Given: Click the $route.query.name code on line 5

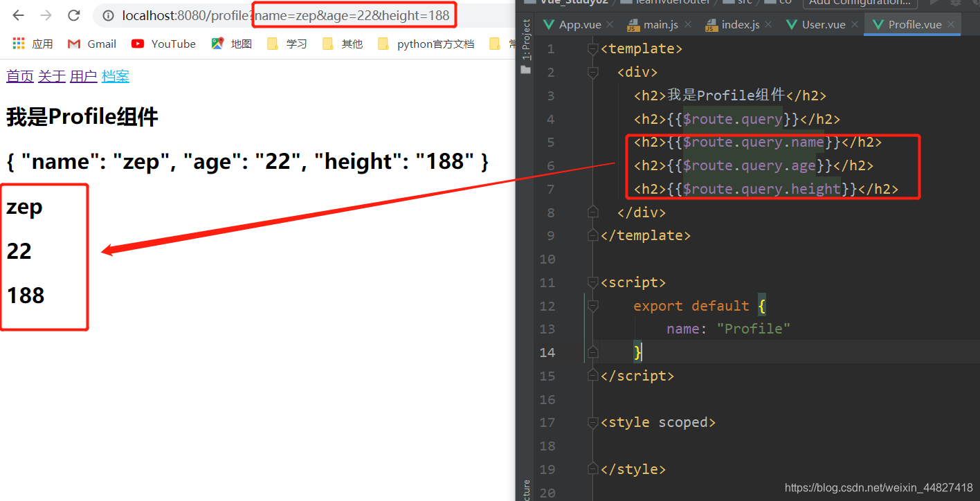Looking at the screenshot, I should pyautogui.click(x=754, y=142).
